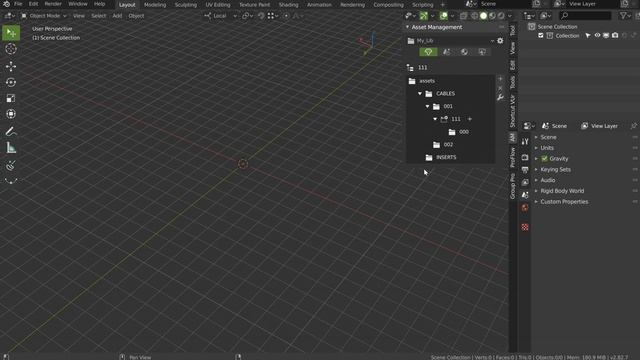
Task: Toggle X-ray shading button
Action: point(463,16)
